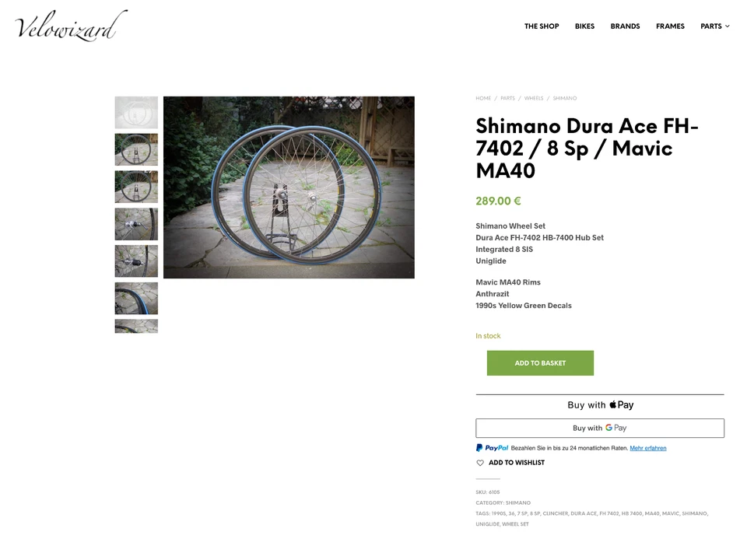The image size is (747, 560).
Task: Select the second wheel thumbnail
Action: [x=136, y=149]
